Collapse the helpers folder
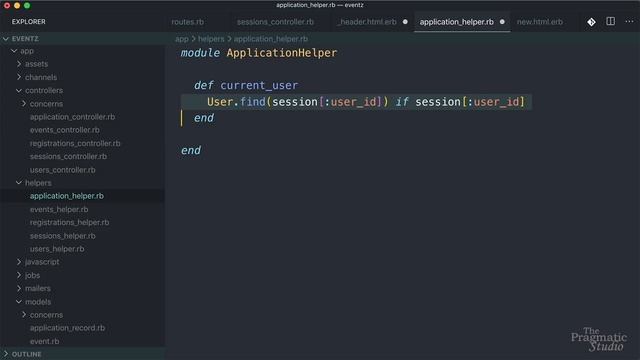This screenshot has height=360, width=640. 19,183
